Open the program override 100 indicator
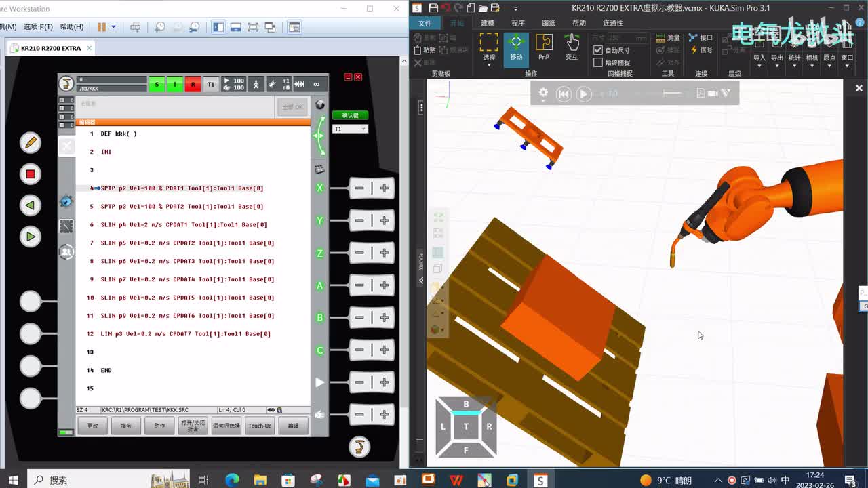This screenshot has height=488, width=868. click(234, 85)
